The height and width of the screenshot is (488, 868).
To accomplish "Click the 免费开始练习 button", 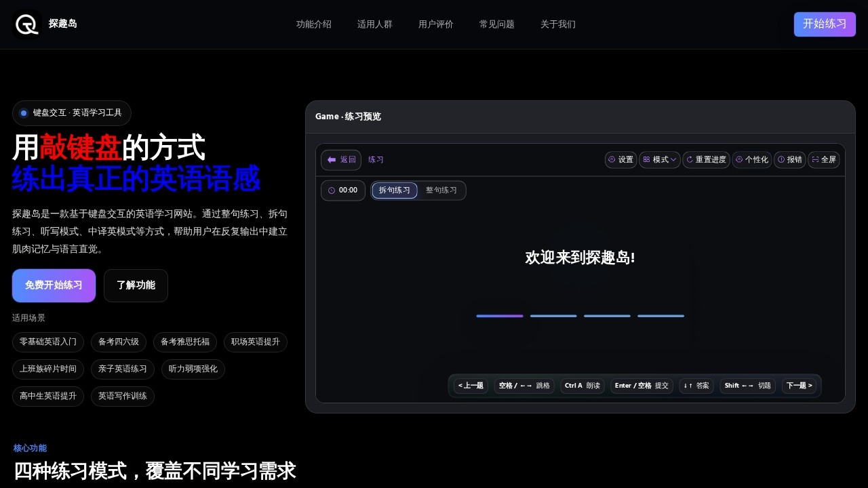I will [x=54, y=285].
